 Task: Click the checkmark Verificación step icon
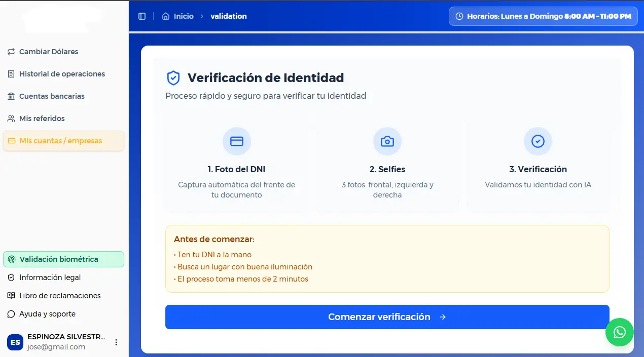tap(538, 141)
